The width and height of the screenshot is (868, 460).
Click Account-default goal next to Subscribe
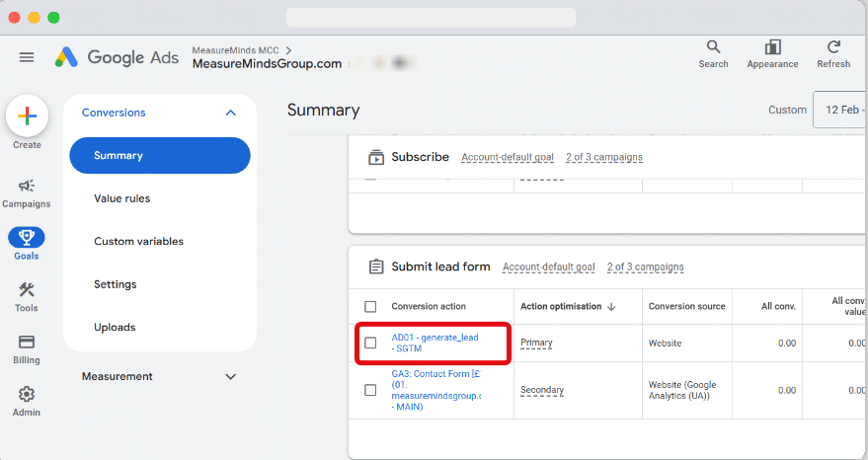point(508,157)
